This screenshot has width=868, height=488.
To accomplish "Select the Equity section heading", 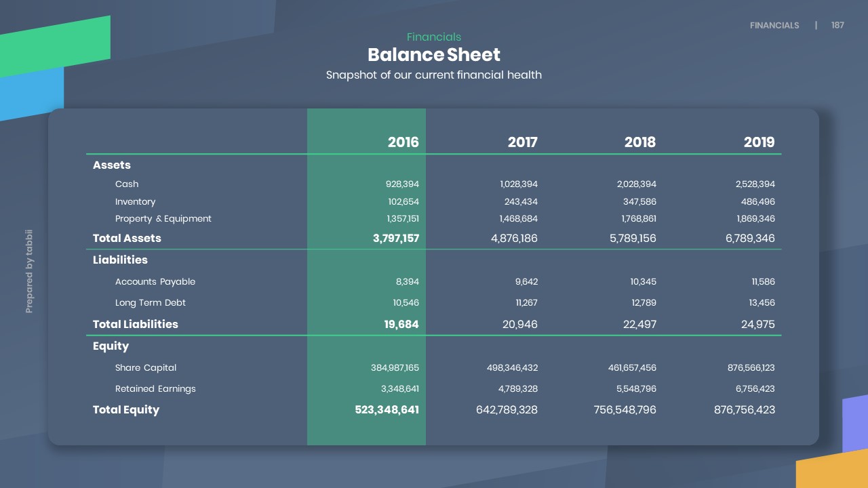I will click(111, 346).
